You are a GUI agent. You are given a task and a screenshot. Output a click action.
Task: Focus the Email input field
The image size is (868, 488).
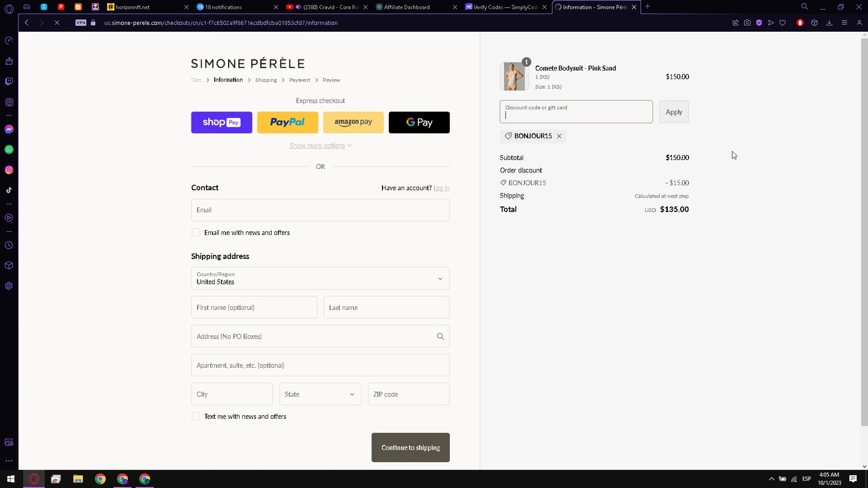(320, 210)
